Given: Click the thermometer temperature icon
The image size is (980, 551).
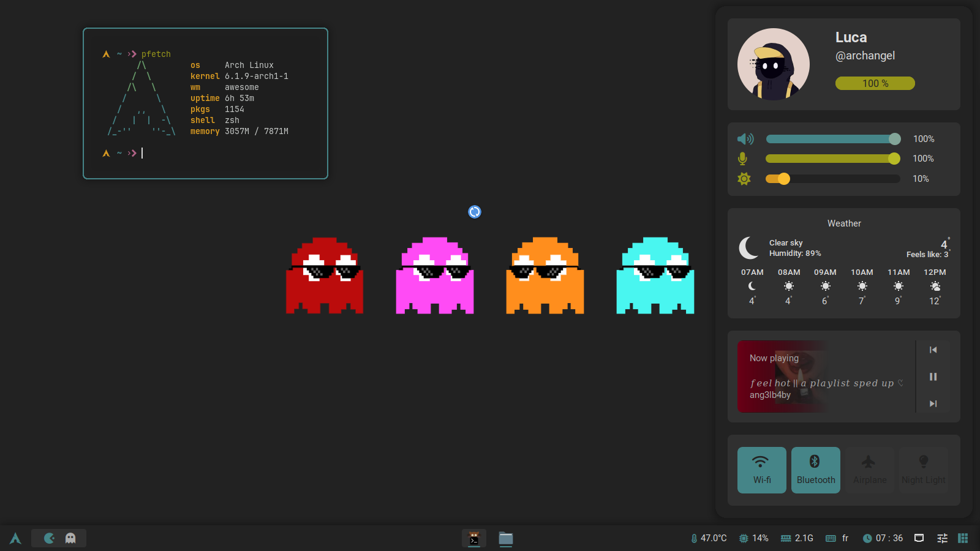Looking at the screenshot, I should pos(694,538).
